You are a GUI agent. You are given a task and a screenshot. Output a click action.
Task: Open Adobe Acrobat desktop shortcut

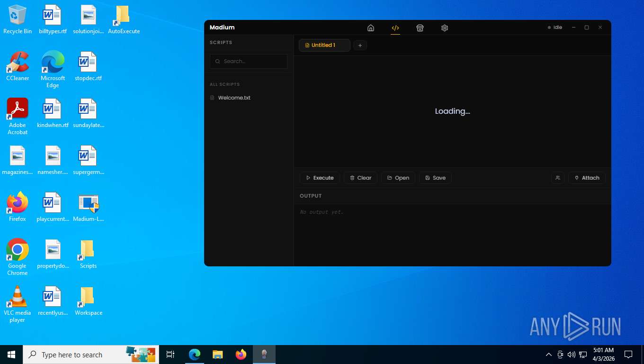pos(18,117)
